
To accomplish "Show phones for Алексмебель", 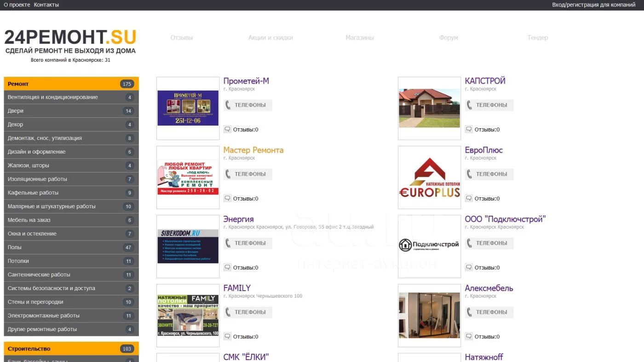I will click(x=489, y=312).
